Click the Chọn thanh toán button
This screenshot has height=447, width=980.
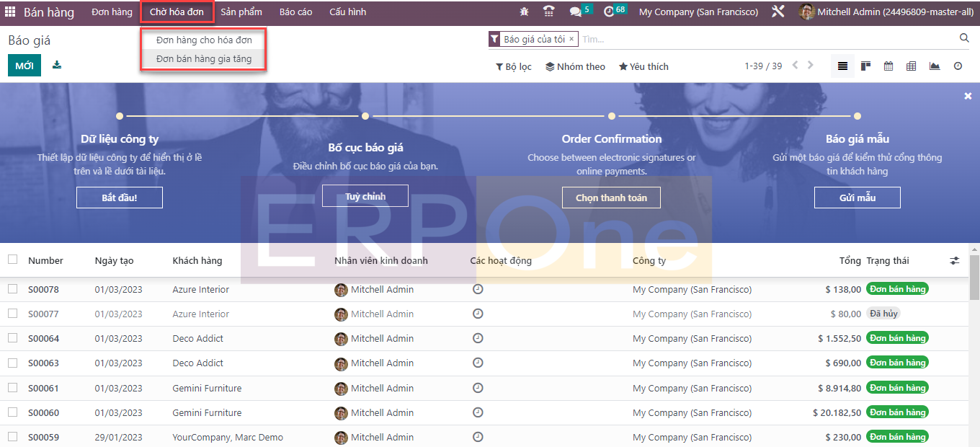pyautogui.click(x=611, y=198)
